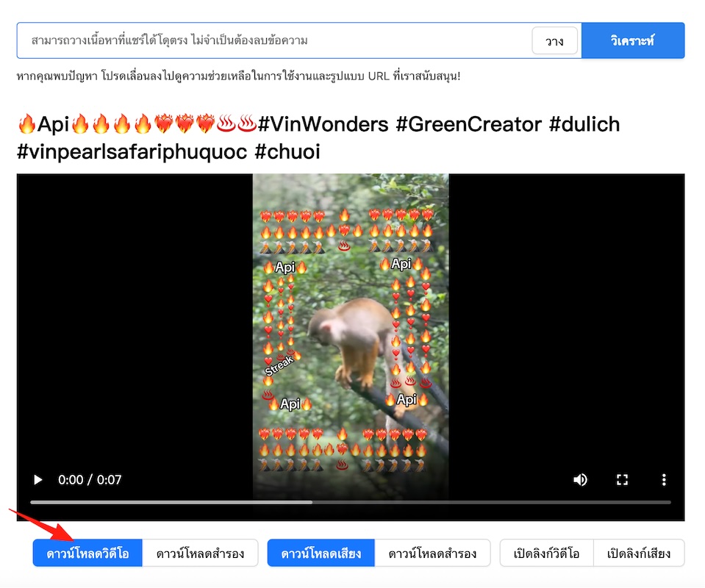
Task: Open the three-dot video options menu
Action: pos(664,480)
